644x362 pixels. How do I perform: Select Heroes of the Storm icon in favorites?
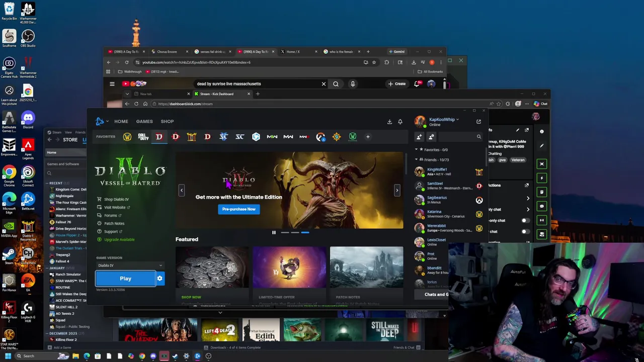(x=256, y=137)
